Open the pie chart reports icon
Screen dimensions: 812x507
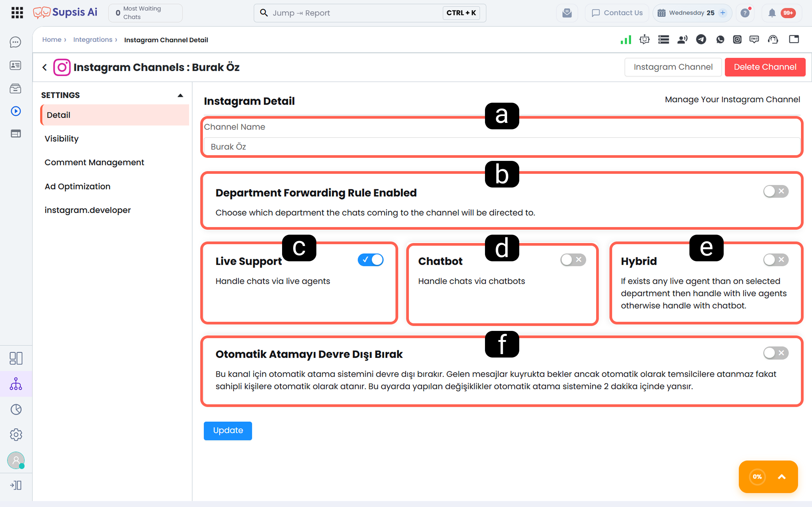pyautogui.click(x=16, y=409)
